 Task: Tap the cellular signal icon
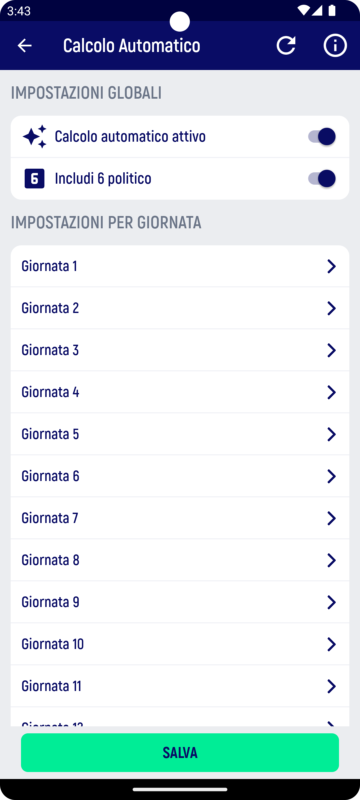pos(318,10)
